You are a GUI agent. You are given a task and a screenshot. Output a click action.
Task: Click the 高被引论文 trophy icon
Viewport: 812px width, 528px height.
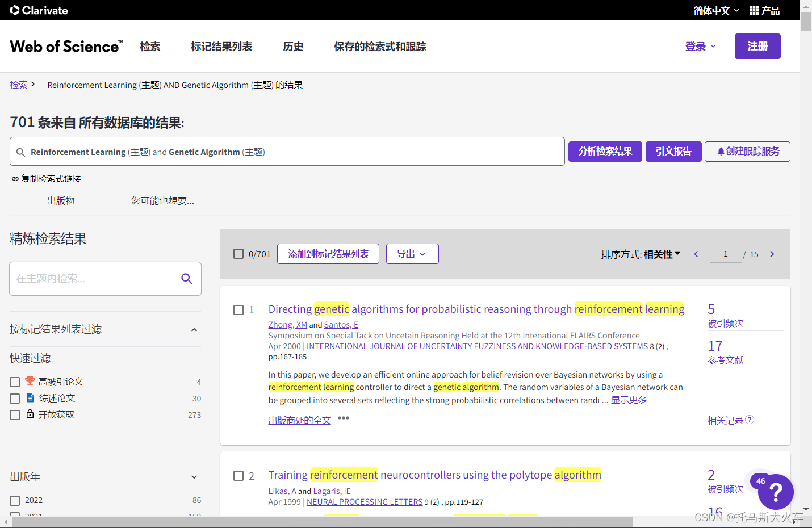pyautogui.click(x=30, y=381)
